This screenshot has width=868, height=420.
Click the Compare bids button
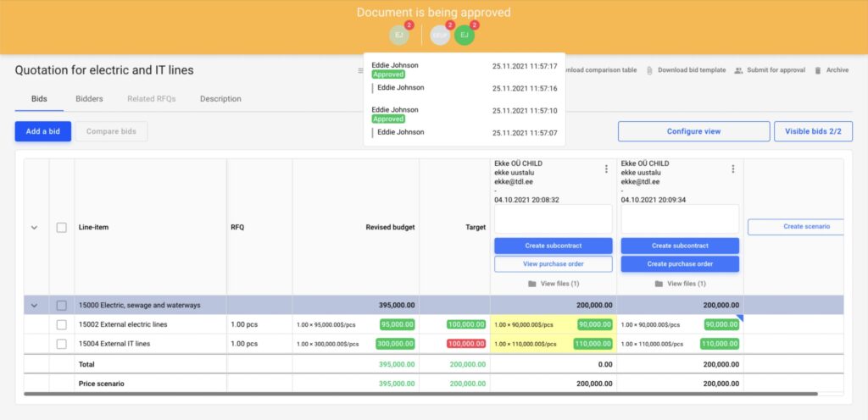[111, 131]
